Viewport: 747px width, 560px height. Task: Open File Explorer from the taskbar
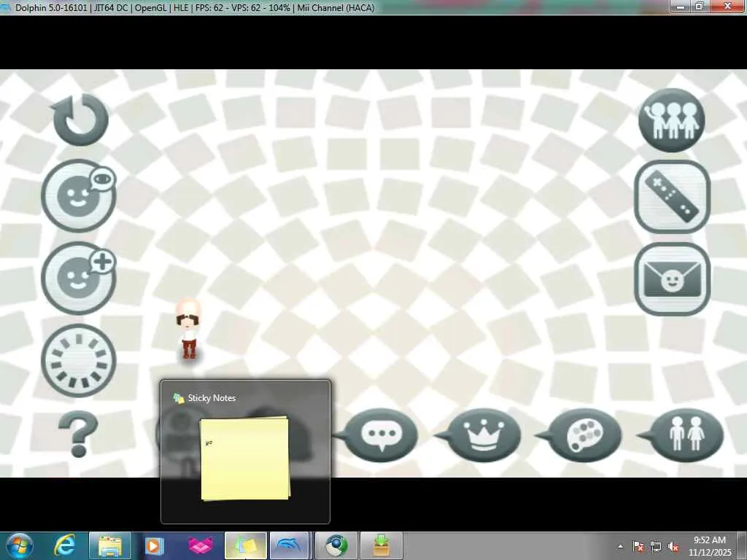point(109,546)
